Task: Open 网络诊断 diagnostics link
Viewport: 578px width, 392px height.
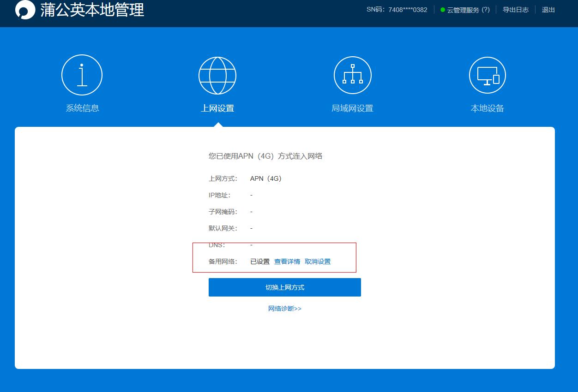Action: click(x=285, y=308)
